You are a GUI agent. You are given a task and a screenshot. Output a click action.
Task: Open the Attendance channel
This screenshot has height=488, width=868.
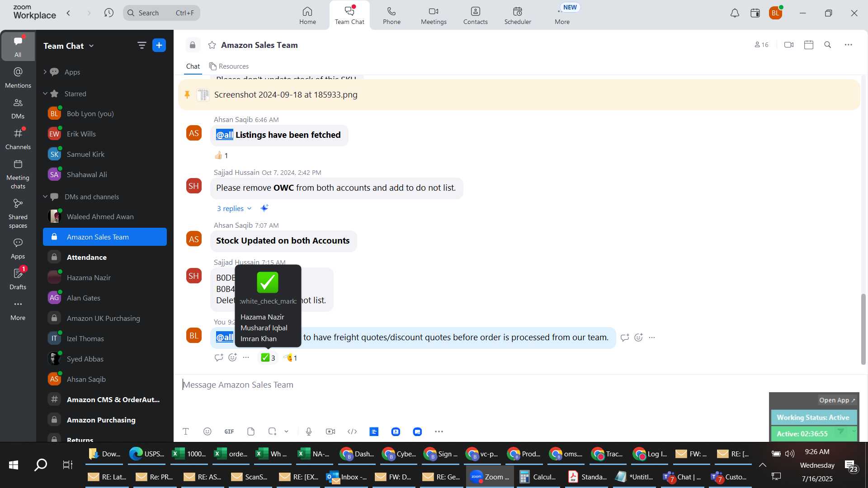click(105, 257)
